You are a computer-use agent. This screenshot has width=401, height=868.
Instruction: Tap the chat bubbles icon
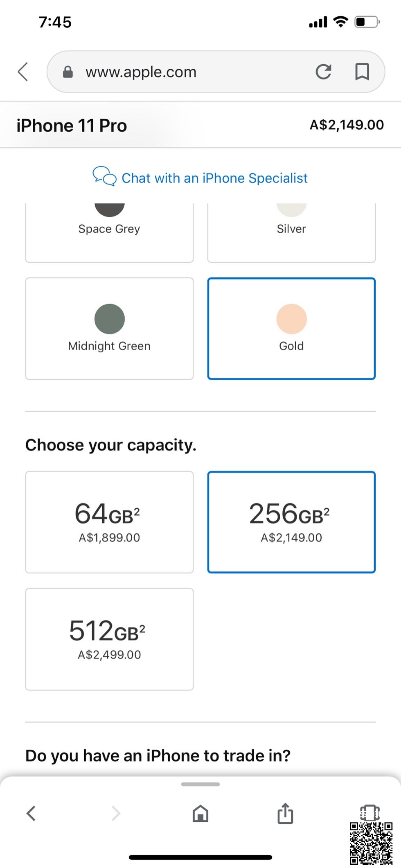(x=104, y=176)
